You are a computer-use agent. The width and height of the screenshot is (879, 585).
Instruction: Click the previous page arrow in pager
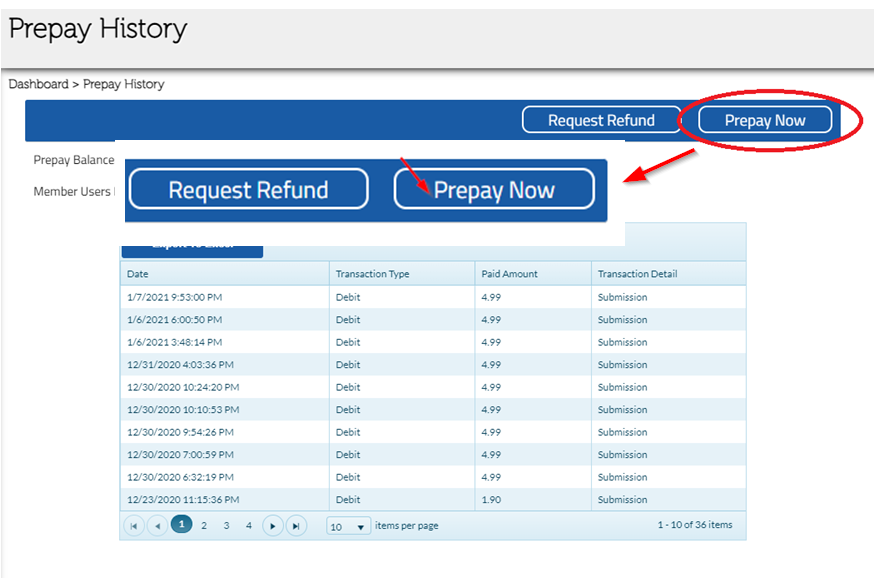coord(157,526)
